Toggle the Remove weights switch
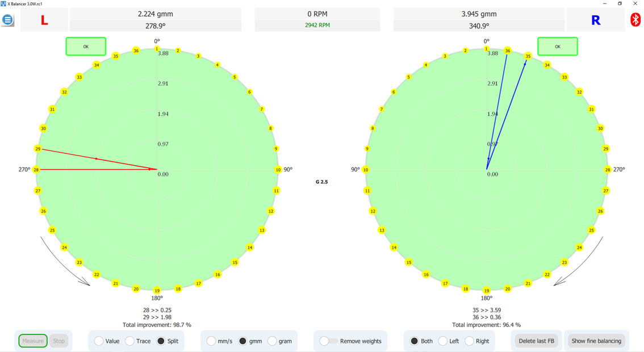 [329, 341]
